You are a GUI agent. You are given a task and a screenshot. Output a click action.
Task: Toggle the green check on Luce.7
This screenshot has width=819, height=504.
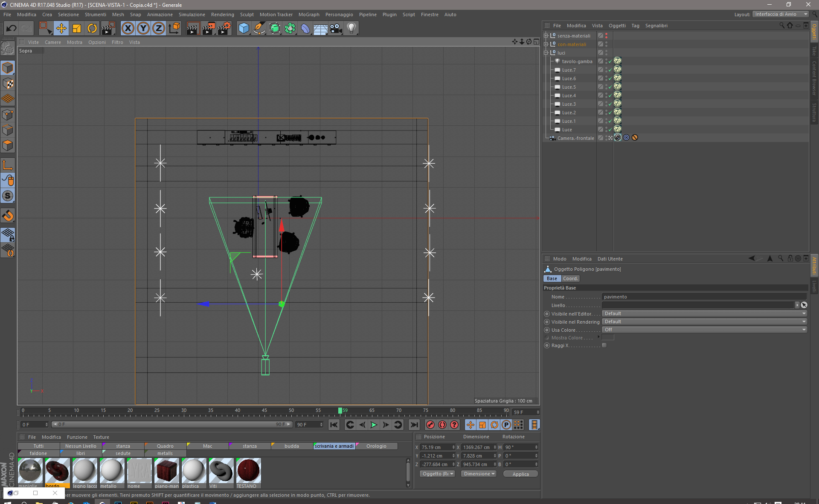pyautogui.click(x=610, y=70)
